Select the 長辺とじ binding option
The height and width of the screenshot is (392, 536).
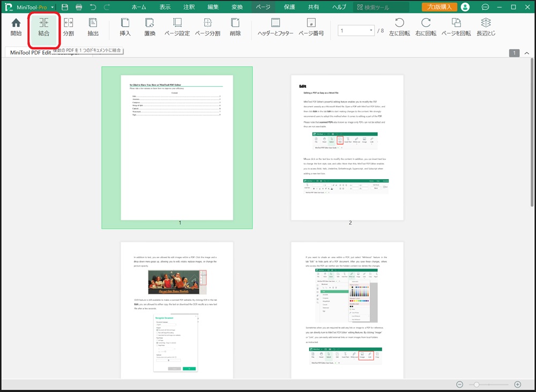tap(486, 27)
